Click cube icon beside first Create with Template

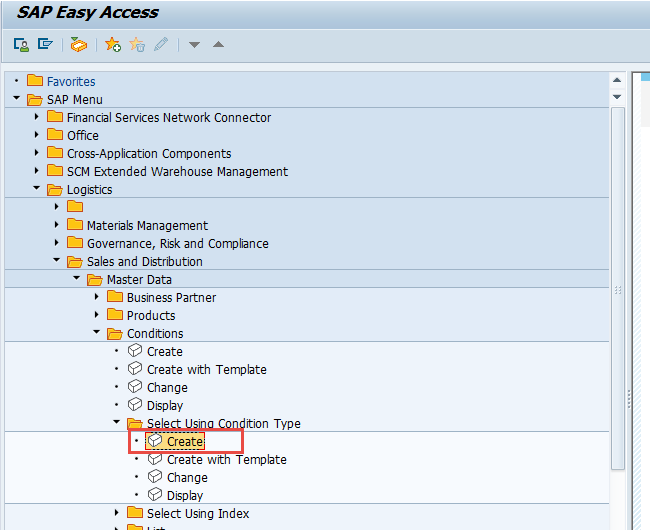coord(135,368)
